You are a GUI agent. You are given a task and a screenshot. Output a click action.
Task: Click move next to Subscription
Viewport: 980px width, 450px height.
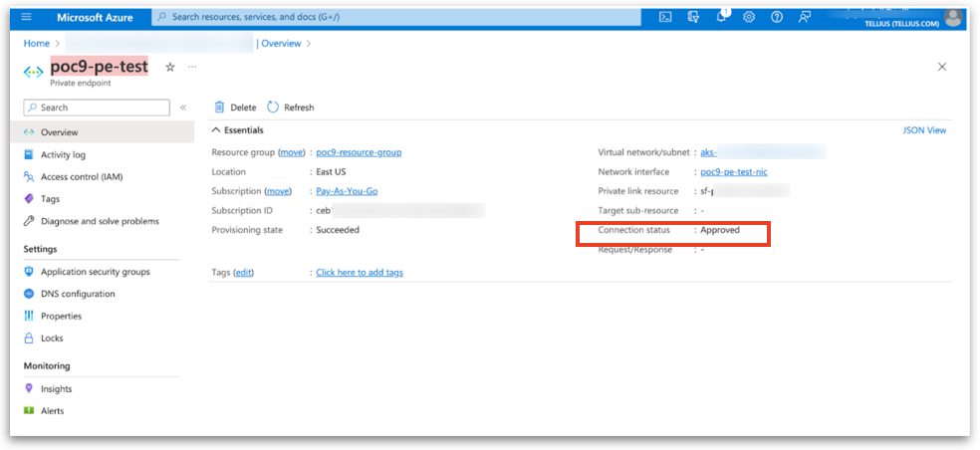pyautogui.click(x=278, y=190)
